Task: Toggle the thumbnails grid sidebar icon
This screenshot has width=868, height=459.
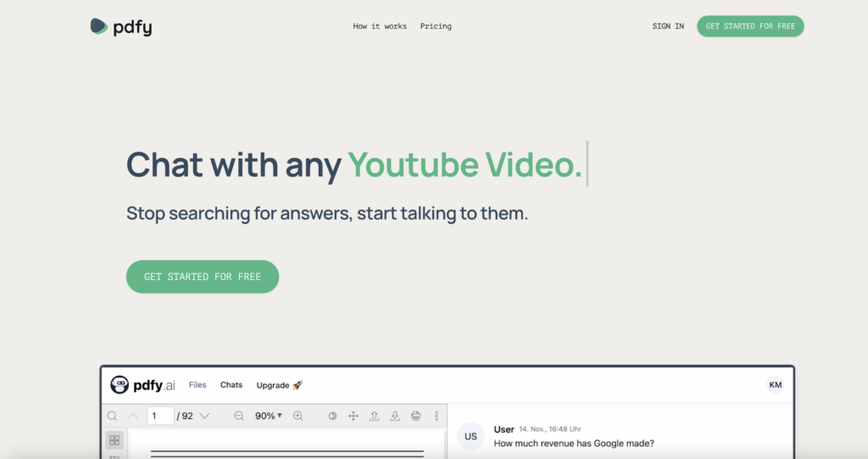Action: (114, 440)
